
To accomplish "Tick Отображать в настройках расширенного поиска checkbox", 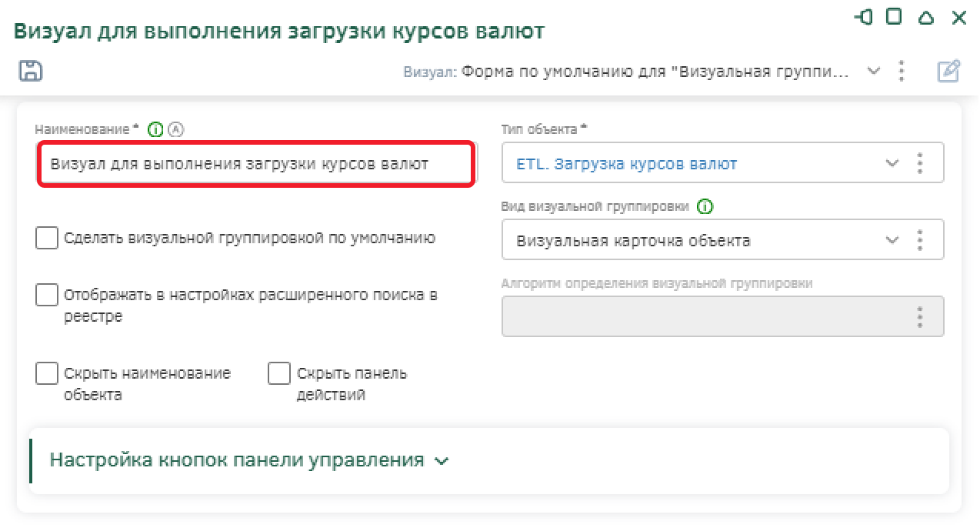I will click(47, 295).
